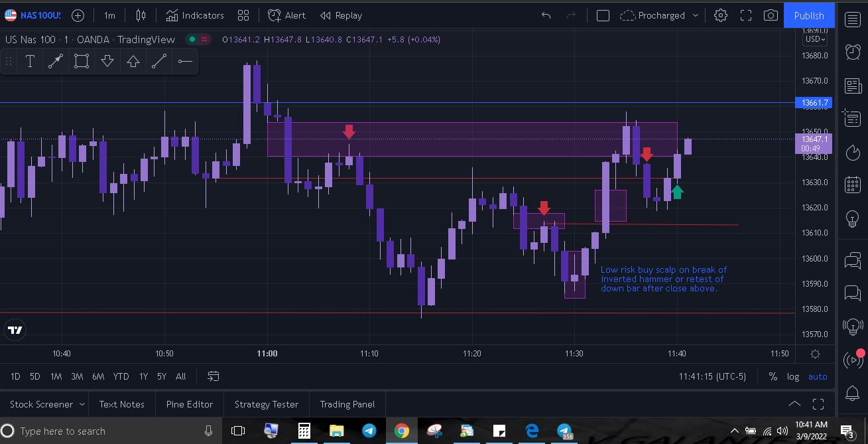Open Google Chrome from the taskbar

(x=401, y=431)
